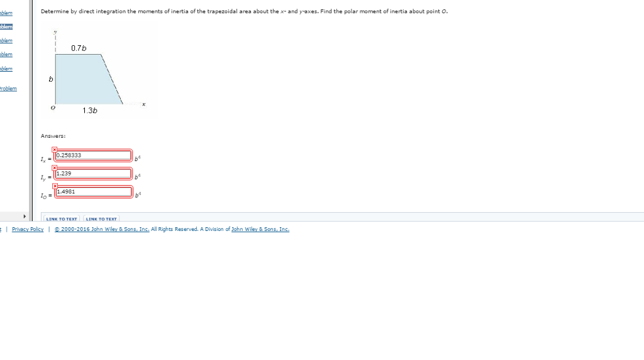Click the red X icon above Ix field
This screenshot has height=360, width=644.
coord(54,150)
